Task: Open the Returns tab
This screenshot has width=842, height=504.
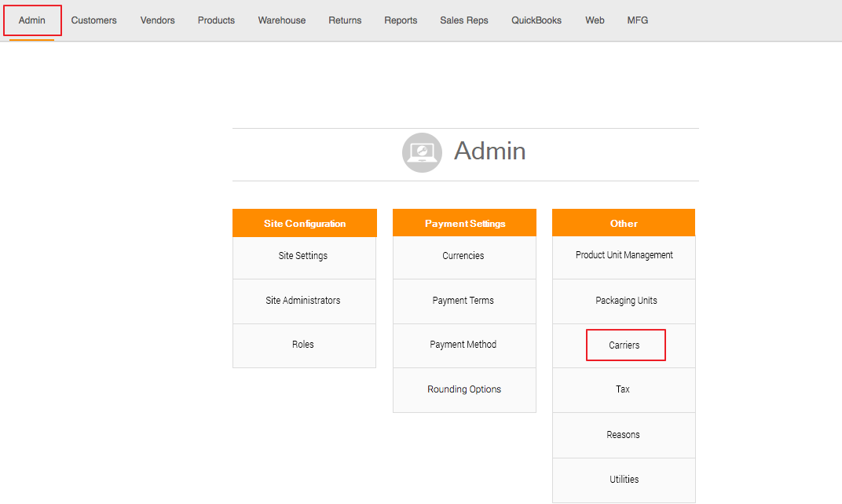Action: pos(345,20)
